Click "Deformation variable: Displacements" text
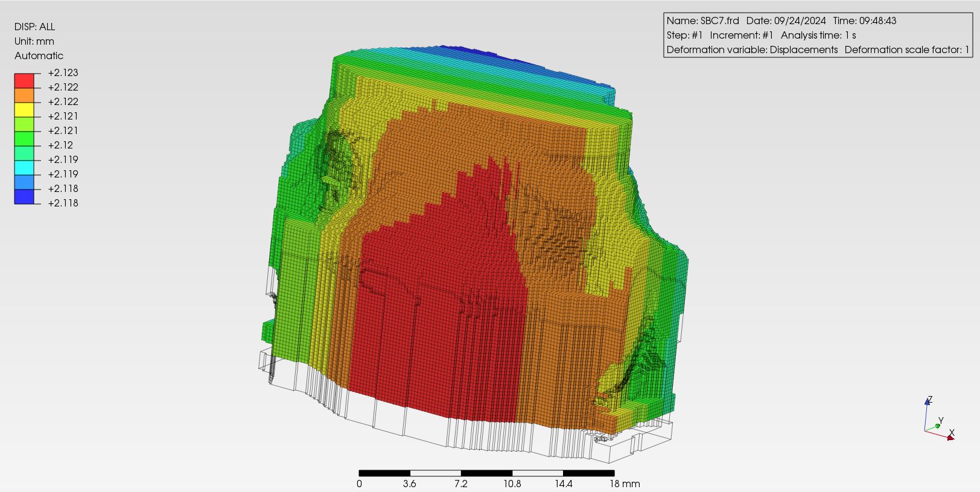The width and height of the screenshot is (980, 492). tap(752, 50)
